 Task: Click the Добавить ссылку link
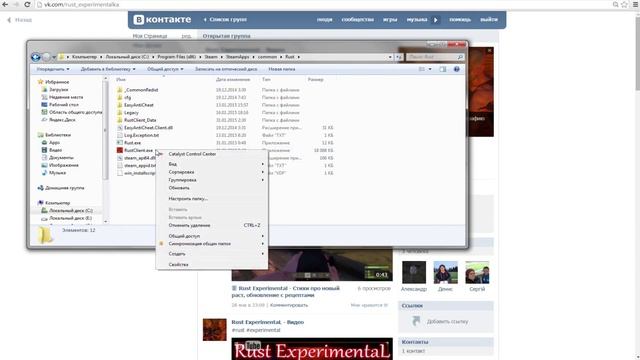point(447,322)
